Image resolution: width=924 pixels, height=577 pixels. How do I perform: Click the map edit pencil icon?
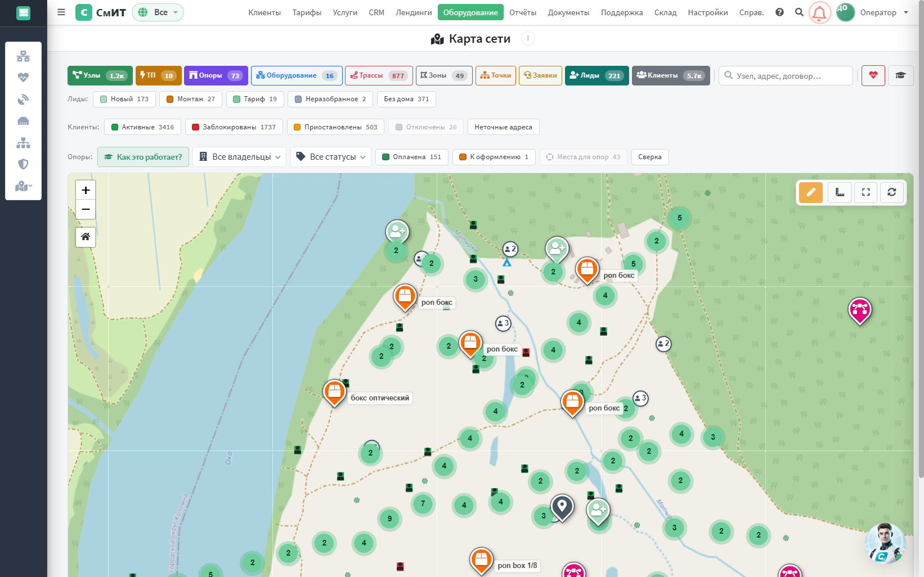click(810, 192)
